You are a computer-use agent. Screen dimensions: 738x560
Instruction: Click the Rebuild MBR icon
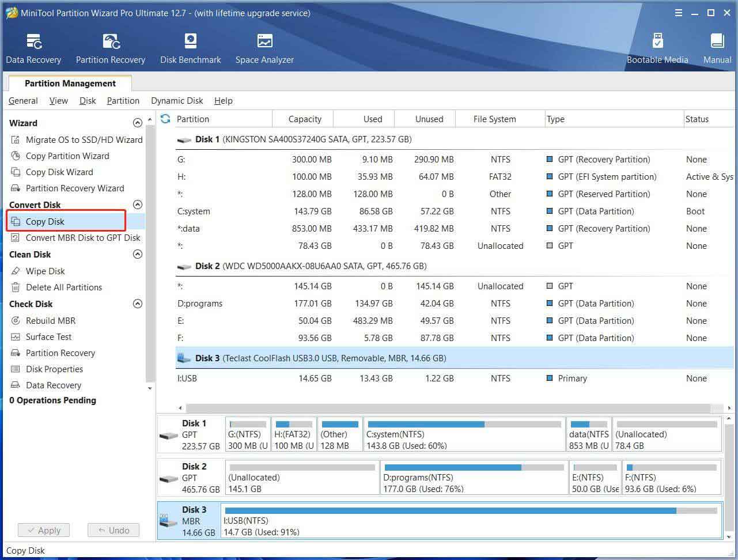(x=16, y=320)
